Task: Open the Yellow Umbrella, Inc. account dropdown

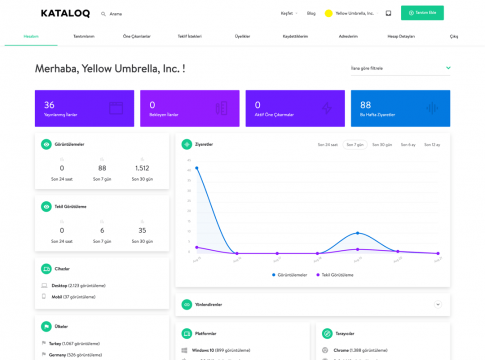Action: tap(354, 13)
